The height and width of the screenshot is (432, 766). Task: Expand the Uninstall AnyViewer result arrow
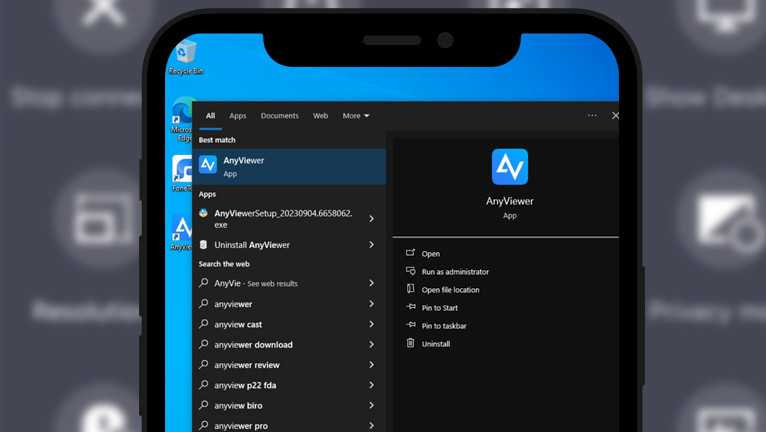(x=372, y=244)
